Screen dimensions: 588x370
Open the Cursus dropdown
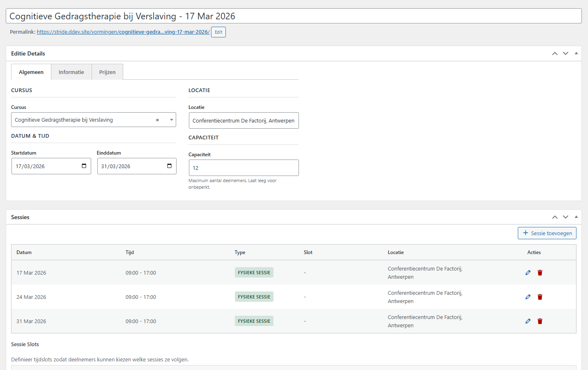tap(171, 120)
